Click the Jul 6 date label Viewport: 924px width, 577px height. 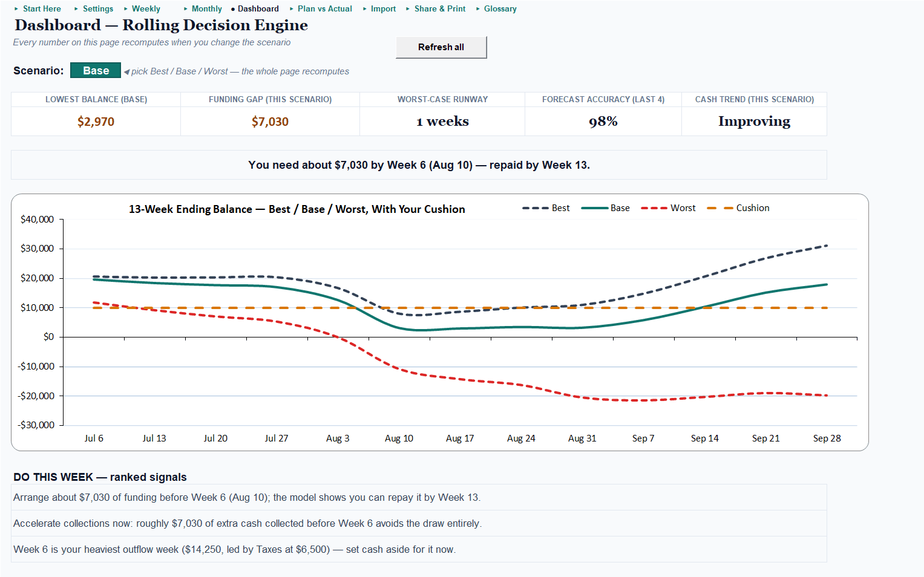pyautogui.click(x=94, y=438)
